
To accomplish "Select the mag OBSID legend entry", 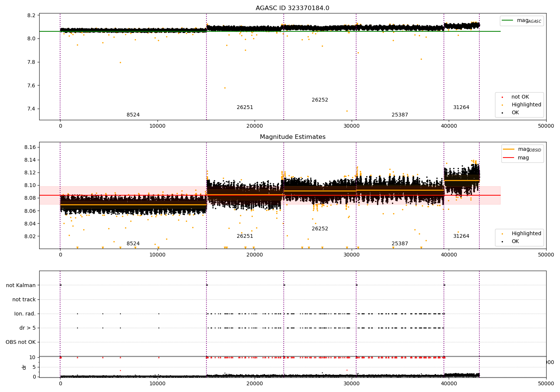I will tap(522, 149).
